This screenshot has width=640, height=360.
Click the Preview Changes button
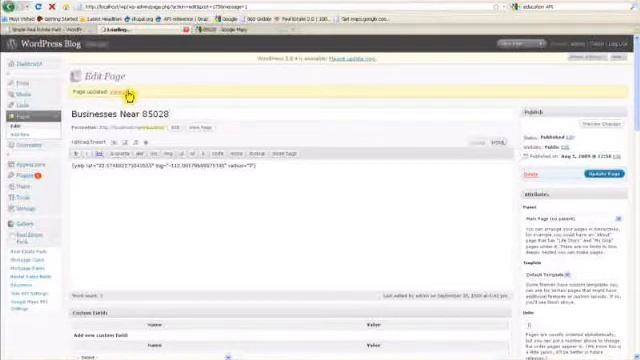click(601, 124)
